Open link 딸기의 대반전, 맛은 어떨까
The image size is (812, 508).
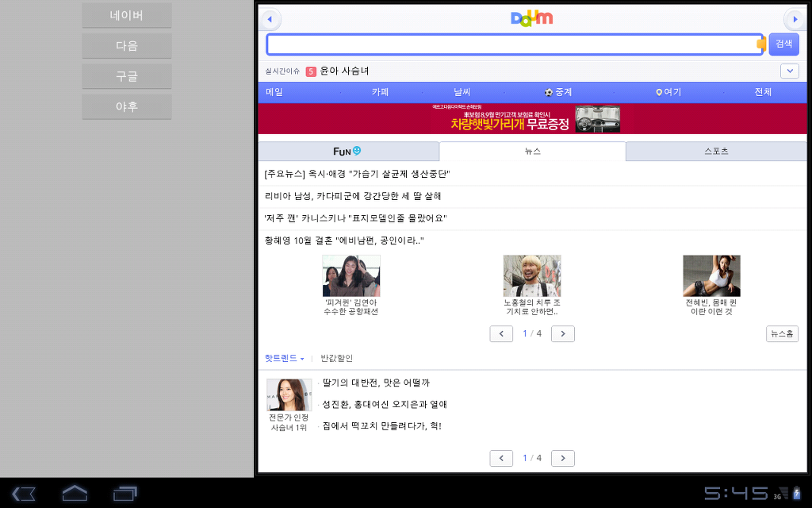(x=376, y=383)
